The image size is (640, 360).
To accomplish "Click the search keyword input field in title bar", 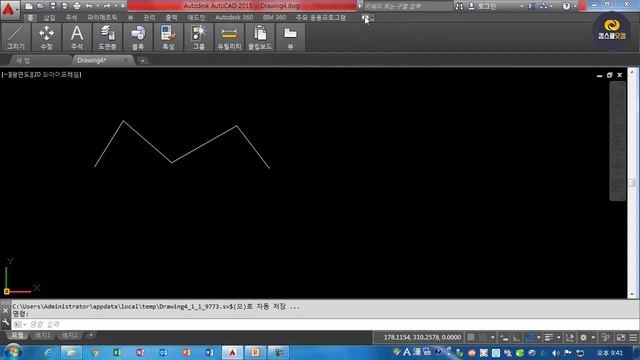I will [x=408, y=6].
